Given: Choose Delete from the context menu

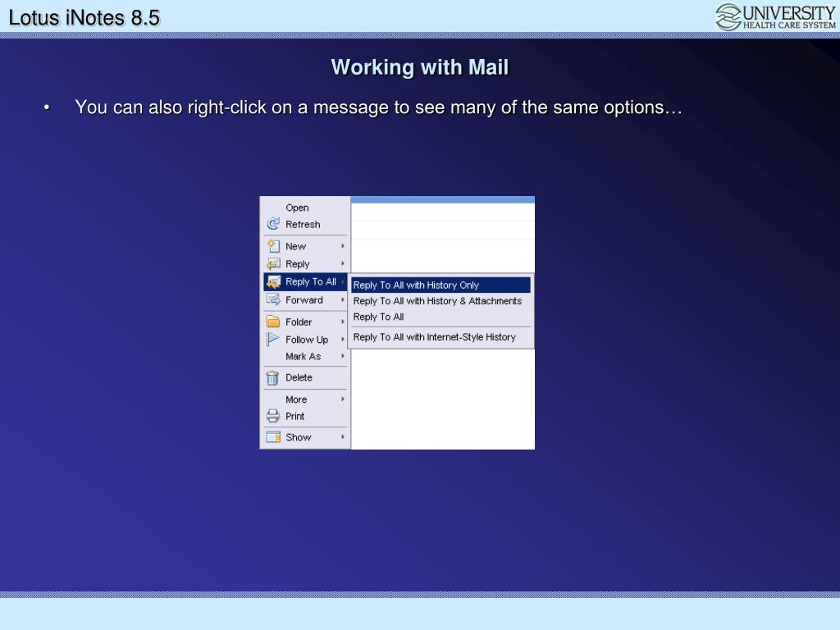Looking at the screenshot, I should pos(305,377).
